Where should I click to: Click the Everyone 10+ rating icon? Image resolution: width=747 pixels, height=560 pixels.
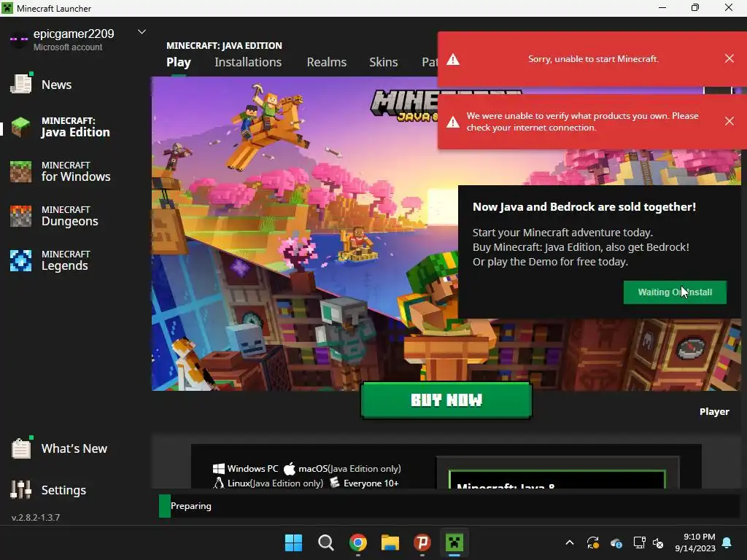click(x=335, y=483)
